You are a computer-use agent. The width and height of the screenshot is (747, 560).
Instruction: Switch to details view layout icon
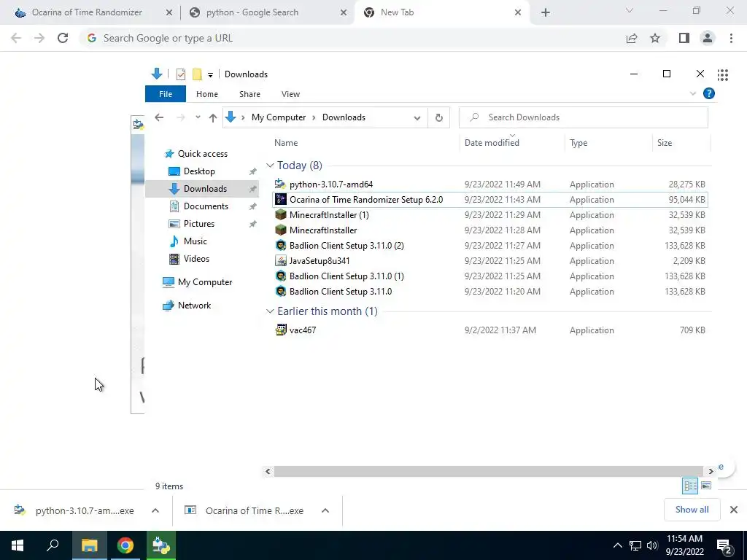pos(690,486)
